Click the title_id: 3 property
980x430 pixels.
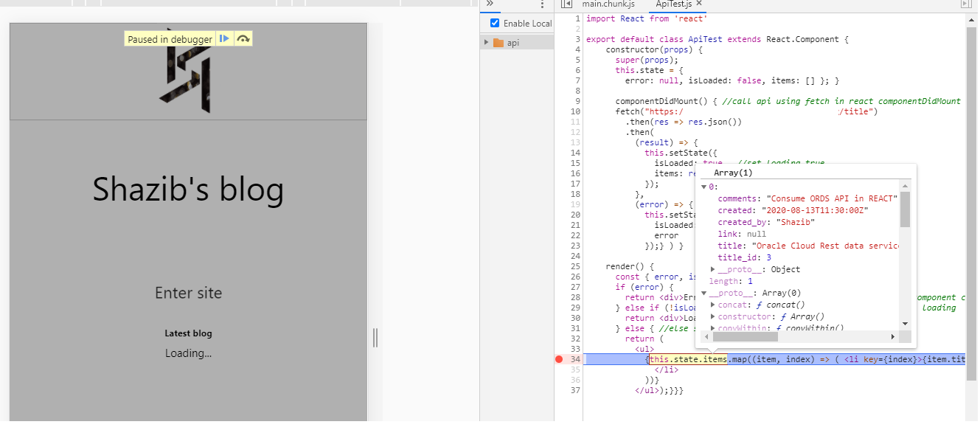tap(745, 257)
